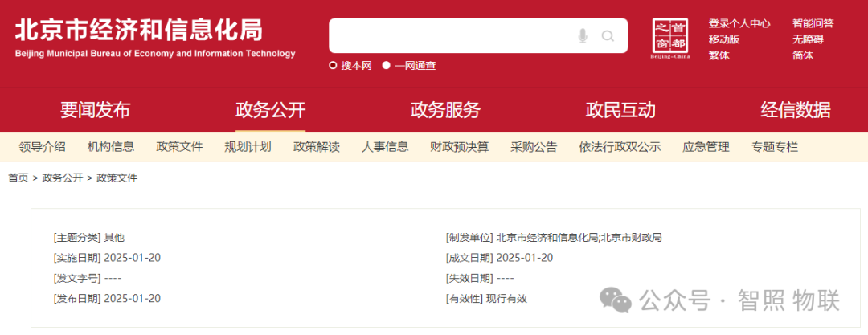Open the 政务服务 main menu
This screenshot has height=335, width=868.
[x=445, y=110]
